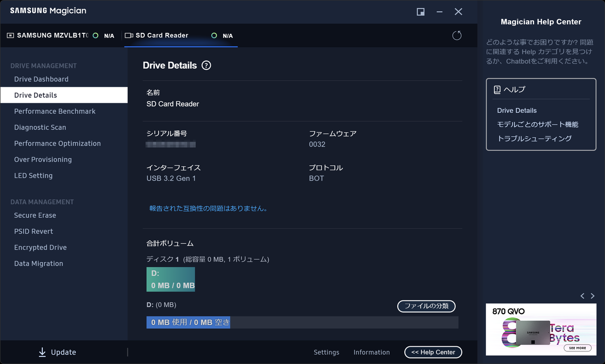This screenshot has height=364, width=605.
Task: Click the Samsung Magician logo
Action: [48, 11]
